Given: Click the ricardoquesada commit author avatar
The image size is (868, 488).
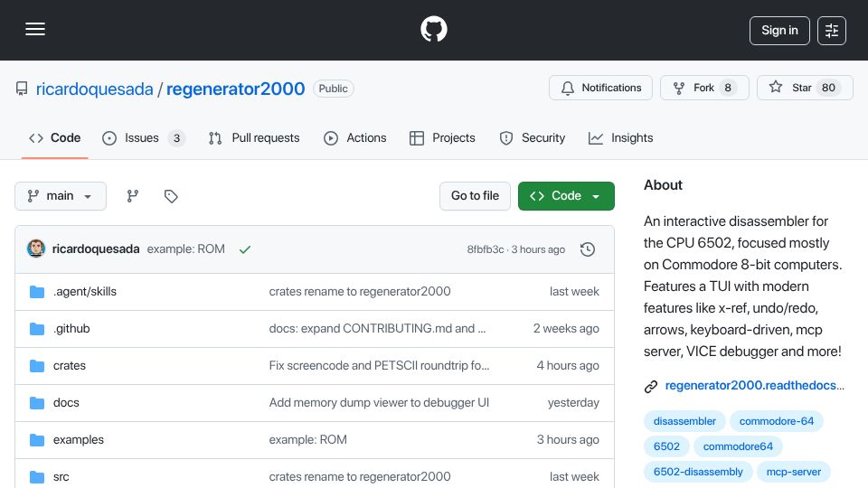Looking at the screenshot, I should (36, 249).
